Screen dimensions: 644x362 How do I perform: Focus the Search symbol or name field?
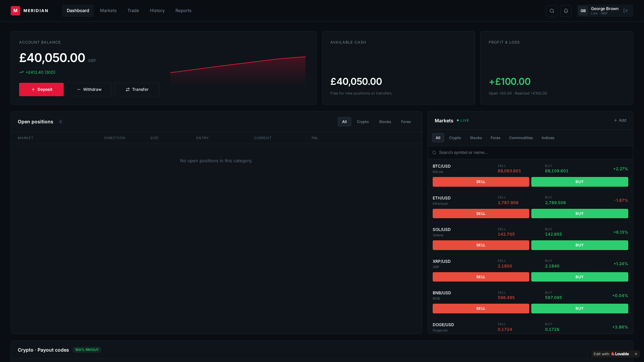pos(531,153)
